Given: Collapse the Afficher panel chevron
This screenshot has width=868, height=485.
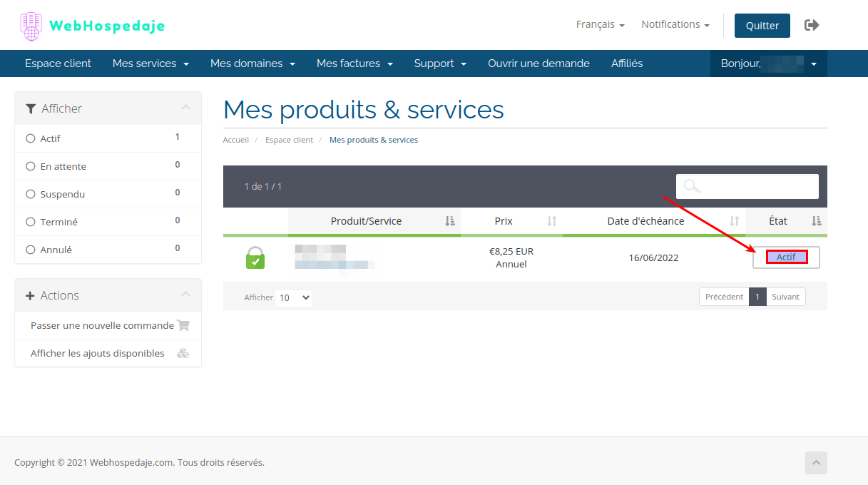Looking at the screenshot, I should point(185,108).
